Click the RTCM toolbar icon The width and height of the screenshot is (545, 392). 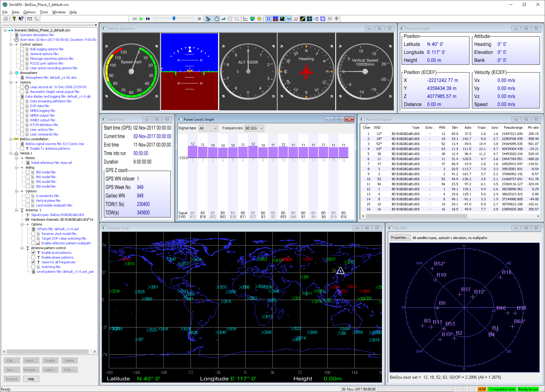237,19
